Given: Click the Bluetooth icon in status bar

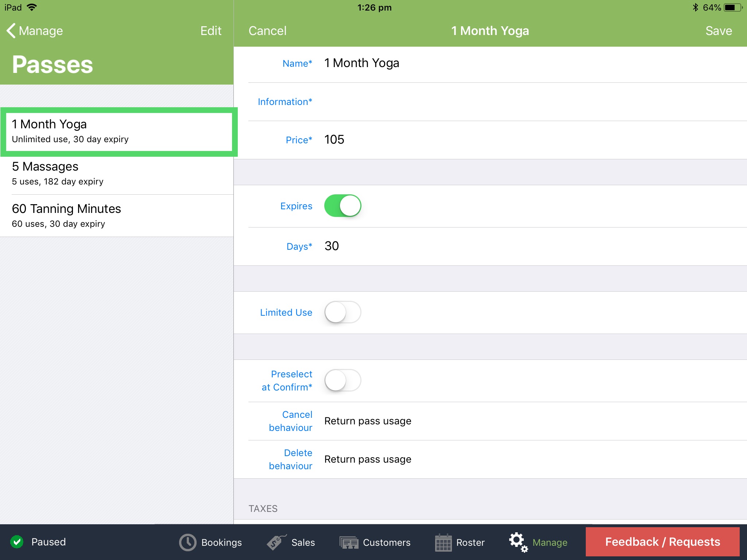Looking at the screenshot, I should [x=695, y=7].
